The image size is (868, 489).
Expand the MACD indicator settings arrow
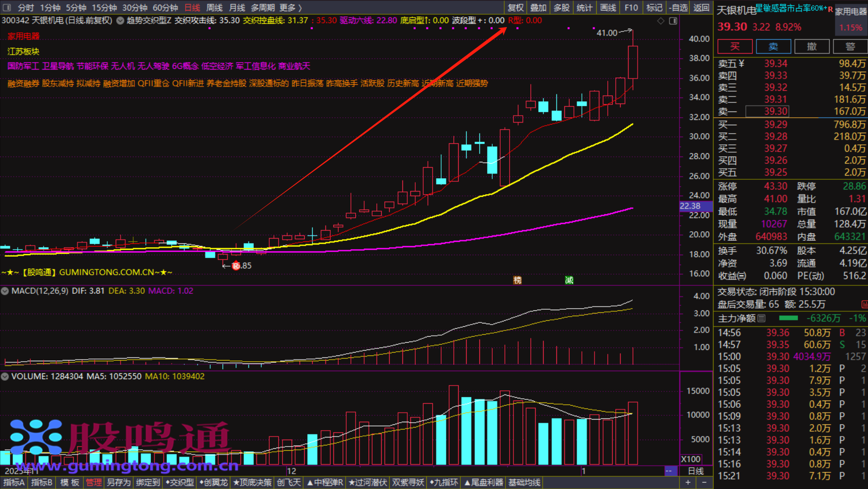coord(5,291)
